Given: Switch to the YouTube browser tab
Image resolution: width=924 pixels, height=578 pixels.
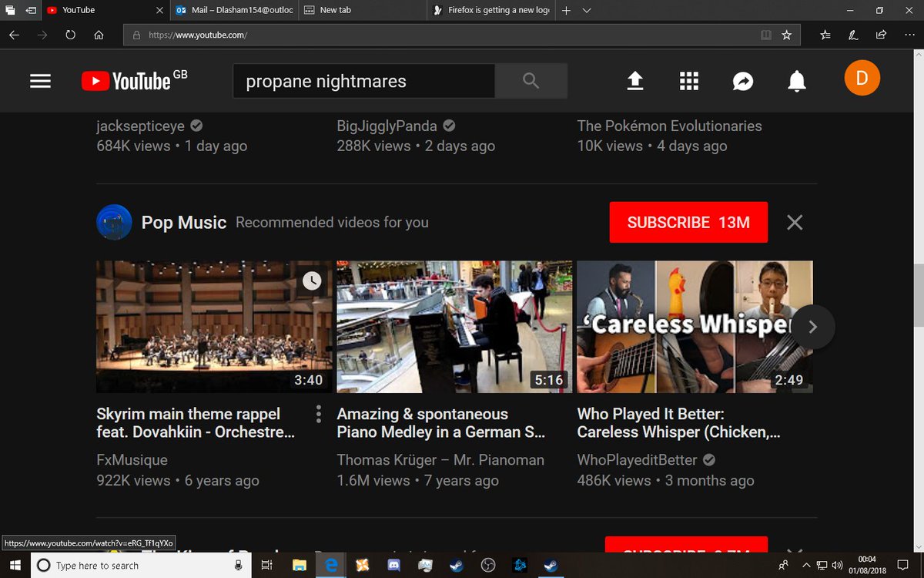Looking at the screenshot, I should [x=105, y=10].
